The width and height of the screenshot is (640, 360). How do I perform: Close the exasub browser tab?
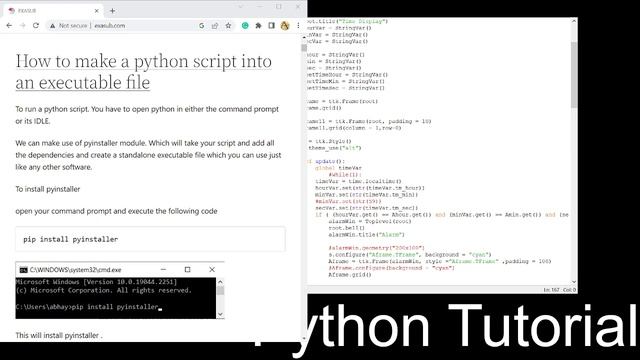pos(97,11)
